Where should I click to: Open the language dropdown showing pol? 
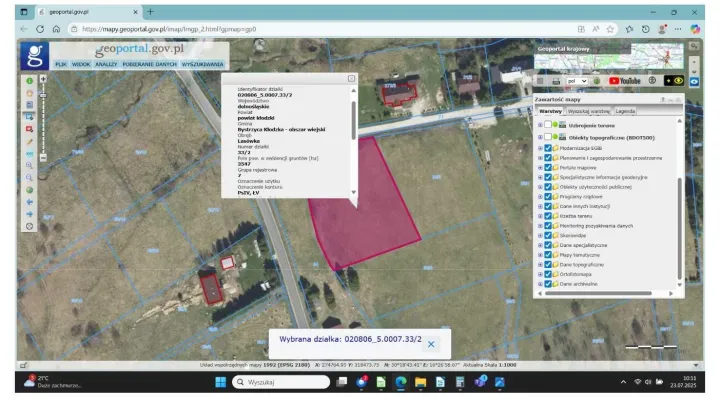576,80
